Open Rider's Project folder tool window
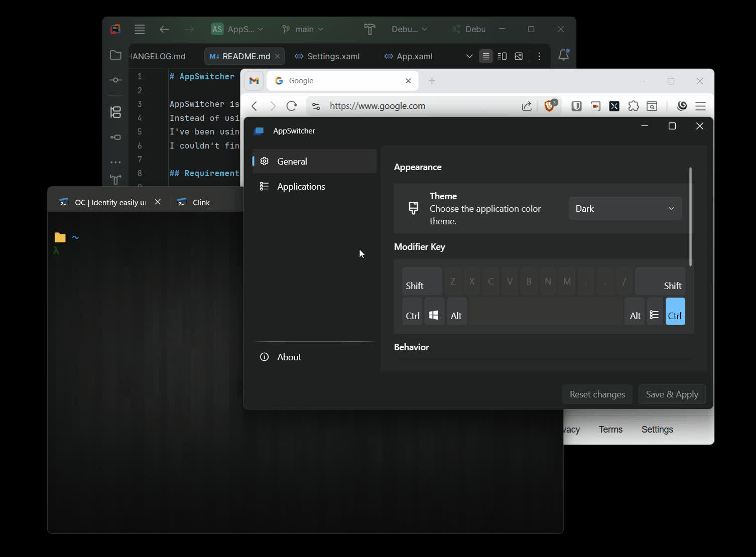 tap(115, 55)
